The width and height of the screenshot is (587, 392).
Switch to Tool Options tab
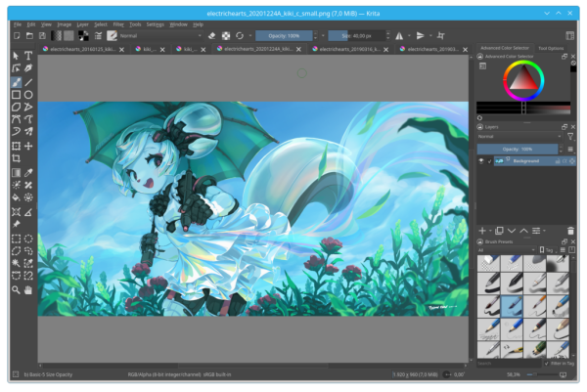coord(551,48)
